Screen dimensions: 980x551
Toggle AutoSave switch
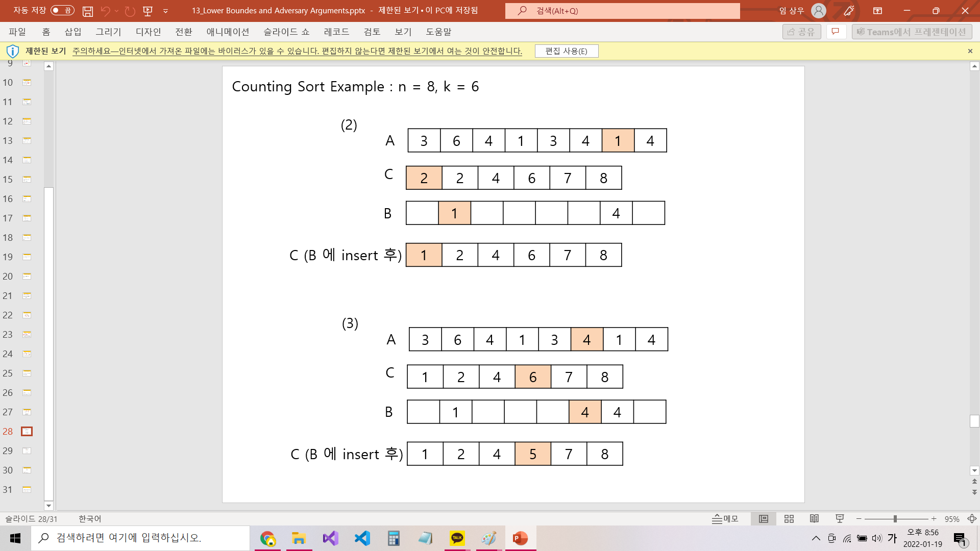point(62,10)
